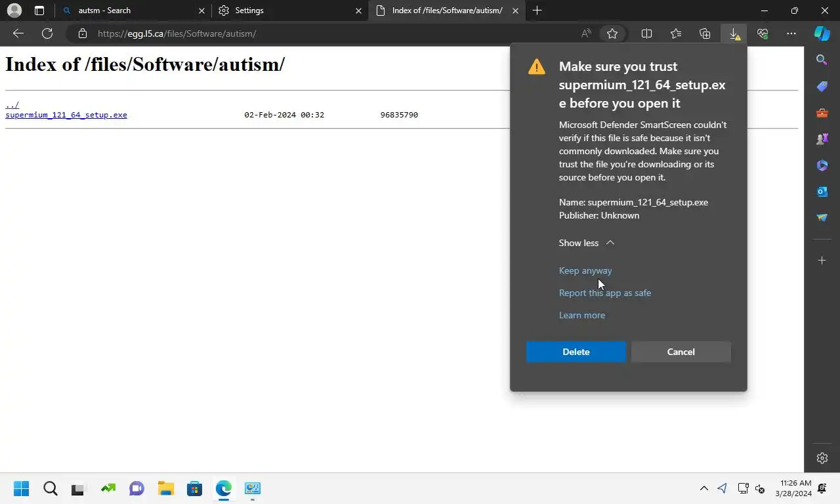Open Browser essentials heart icon
Screen dimensions: 840x504
[x=763, y=33]
